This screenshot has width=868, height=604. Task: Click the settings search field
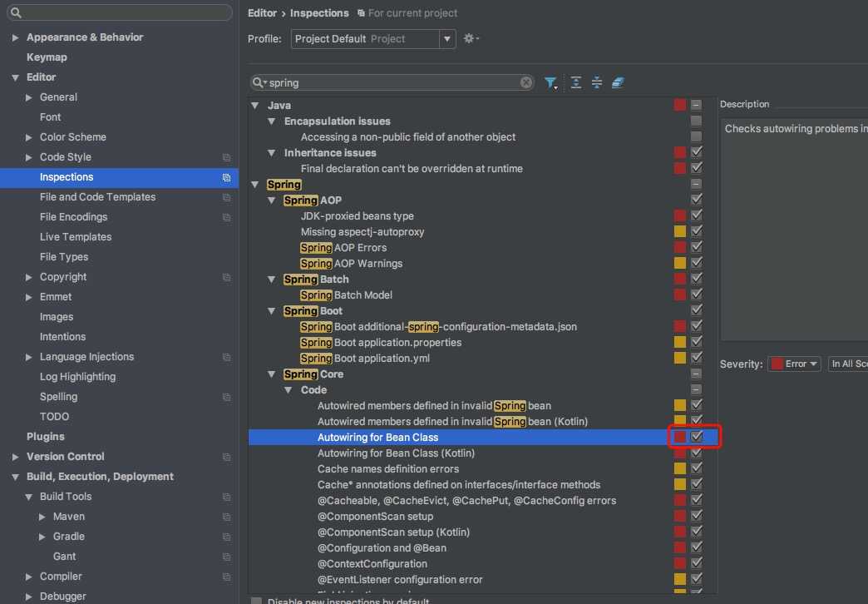tap(120, 12)
